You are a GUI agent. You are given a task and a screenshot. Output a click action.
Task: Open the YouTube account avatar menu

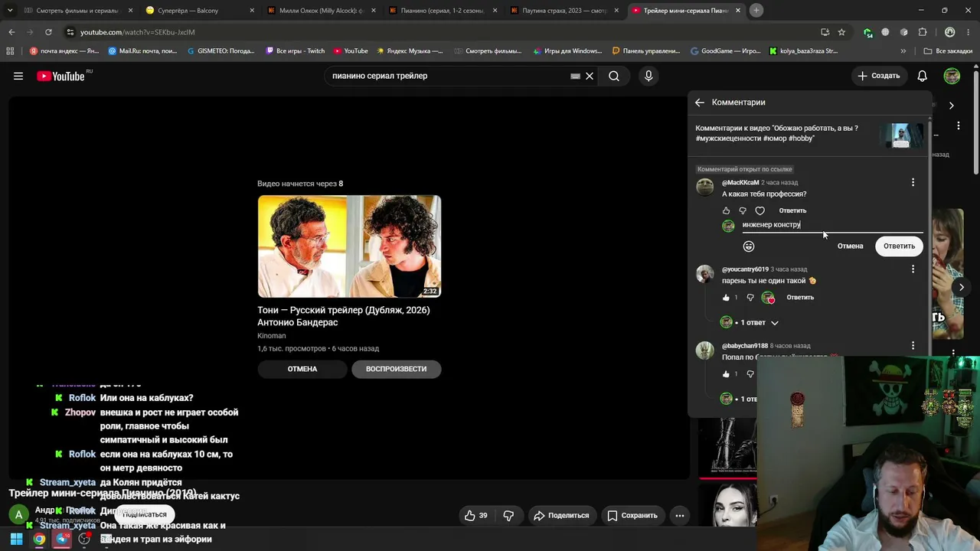coord(952,76)
